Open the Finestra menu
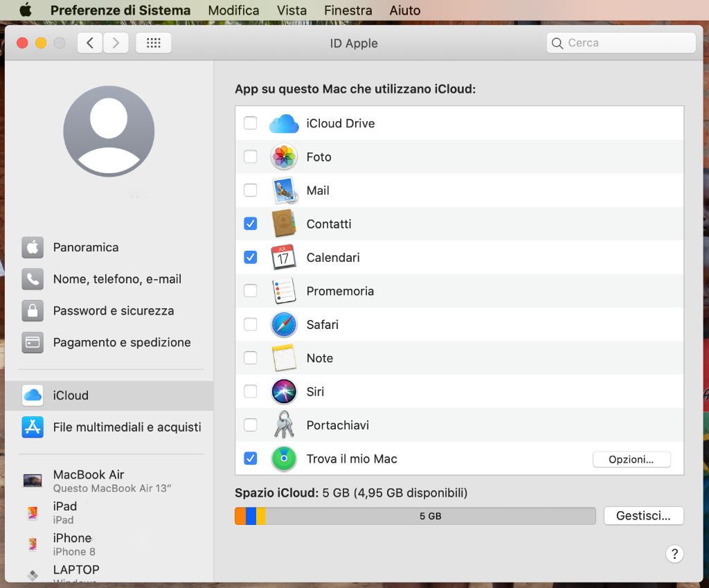 (x=348, y=10)
